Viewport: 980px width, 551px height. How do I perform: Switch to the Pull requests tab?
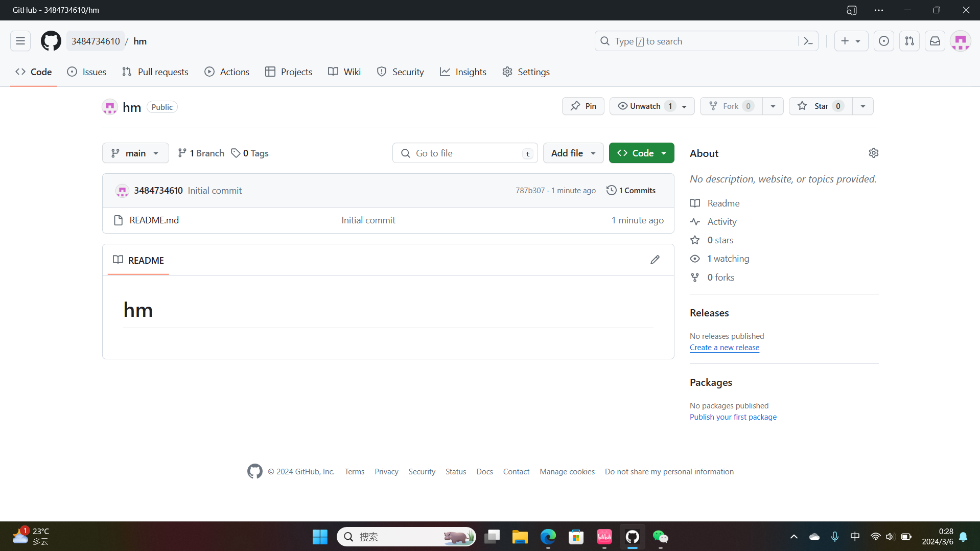155,72
